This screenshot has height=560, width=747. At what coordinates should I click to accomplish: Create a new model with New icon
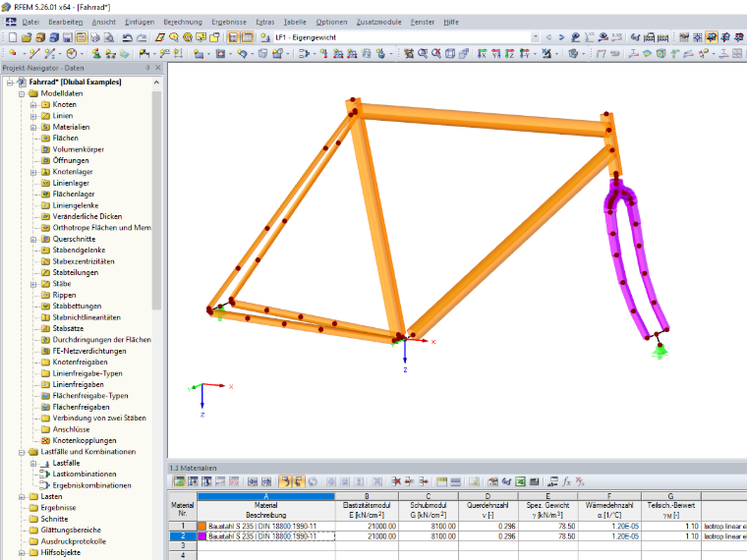click(x=13, y=37)
